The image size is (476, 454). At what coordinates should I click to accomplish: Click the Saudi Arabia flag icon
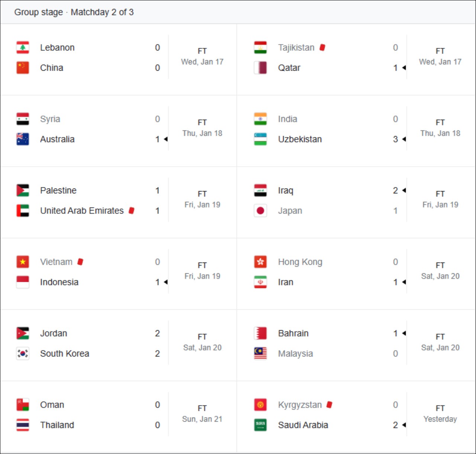[260, 425]
